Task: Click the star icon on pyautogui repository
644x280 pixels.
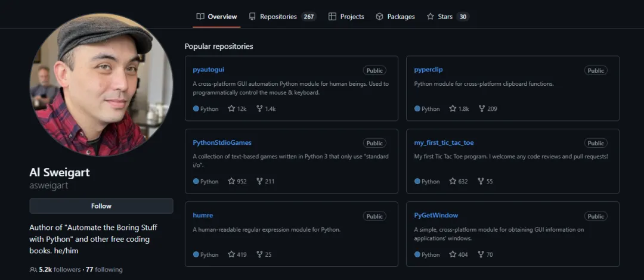Action: coord(231,109)
